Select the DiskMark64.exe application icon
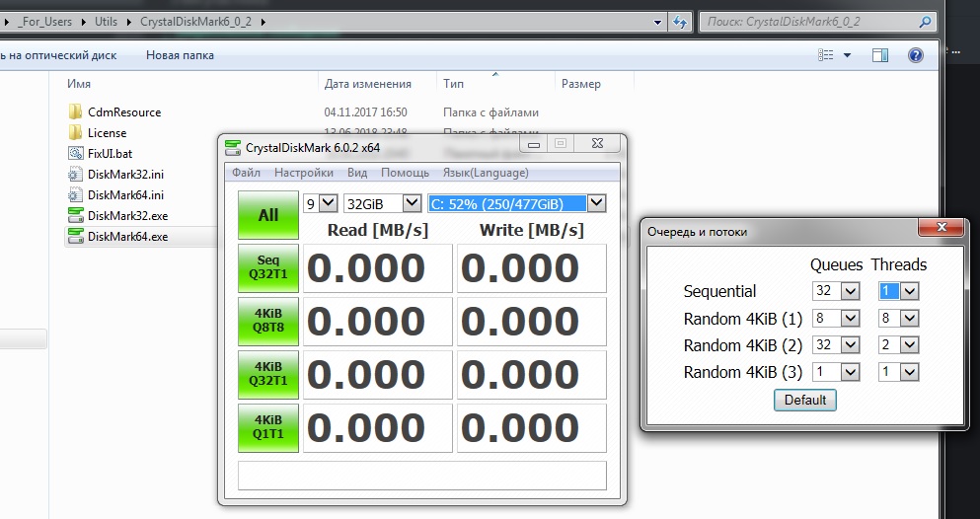Screen dimensions: 980x519 pos(75,237)
